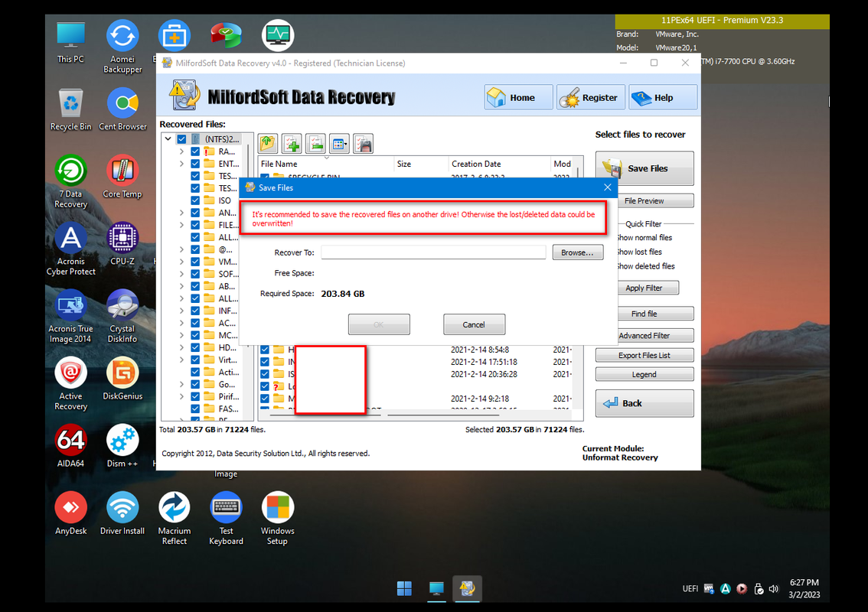
Task: Launch CPU-Z desktop icon
Action: [122, 244]
